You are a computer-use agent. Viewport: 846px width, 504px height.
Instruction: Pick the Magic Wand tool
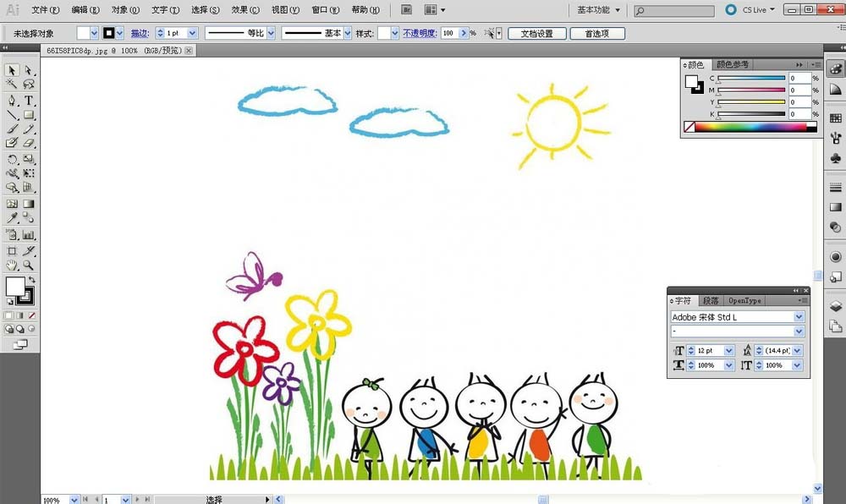coord(12,85)
